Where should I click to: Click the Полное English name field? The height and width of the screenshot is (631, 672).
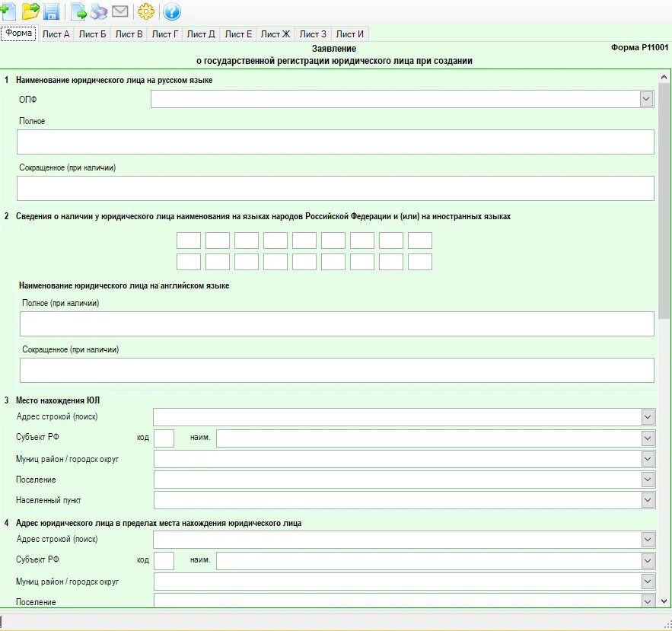click(x=337, y=323)
